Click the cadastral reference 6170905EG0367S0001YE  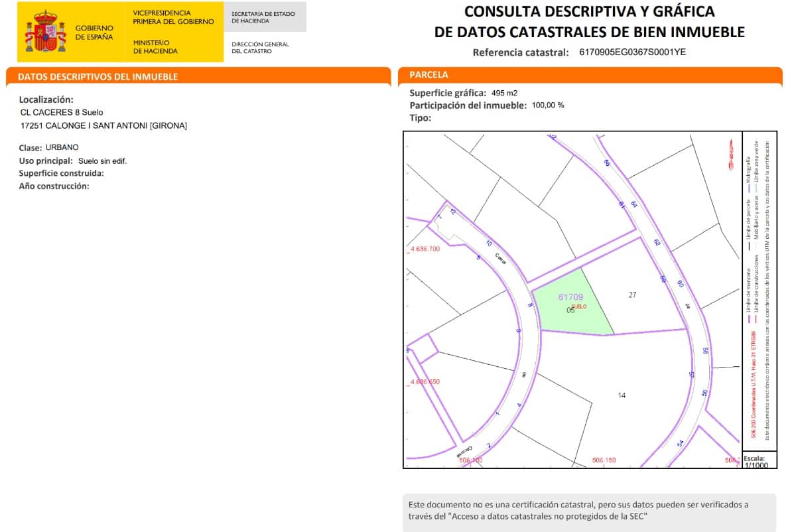[632, 51]
